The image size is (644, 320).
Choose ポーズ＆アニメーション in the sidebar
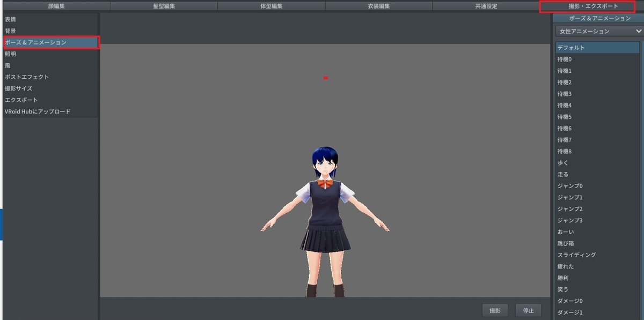pos(51,42)
